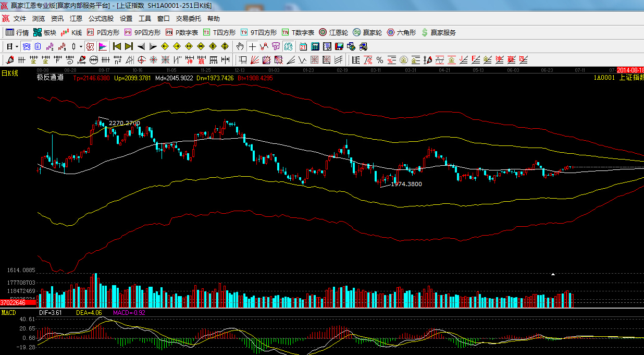
Task: Toggle the highlighted pink flag chart button
Action: tap(102, 46)
